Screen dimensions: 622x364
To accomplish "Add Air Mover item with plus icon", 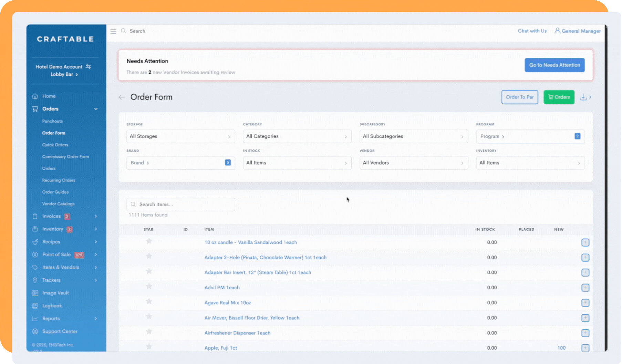I will (x=585, y=318).
